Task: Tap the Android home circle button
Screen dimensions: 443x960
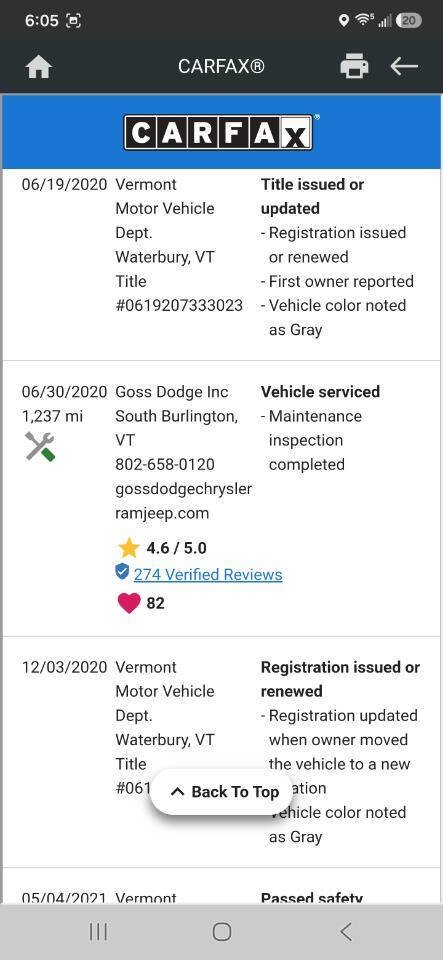Action: 222,932
